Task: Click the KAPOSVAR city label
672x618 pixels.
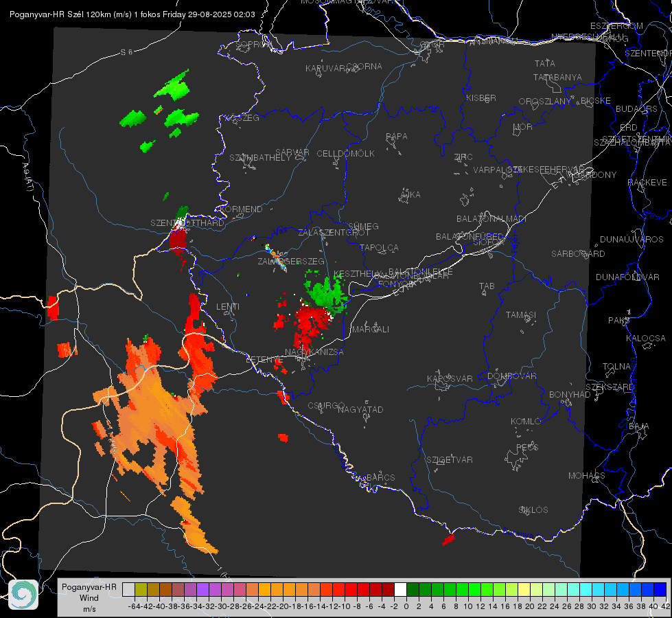Action: point(450,378)
